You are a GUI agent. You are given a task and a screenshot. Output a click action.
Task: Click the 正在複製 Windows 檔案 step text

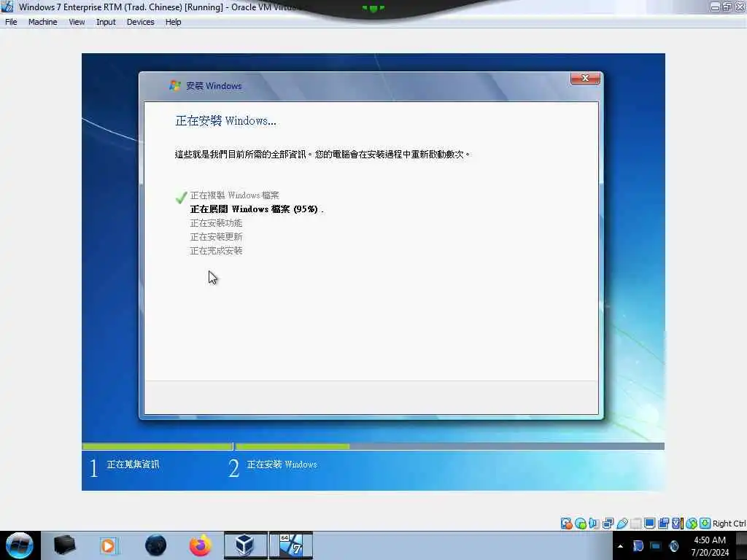[x=234, y=195]
